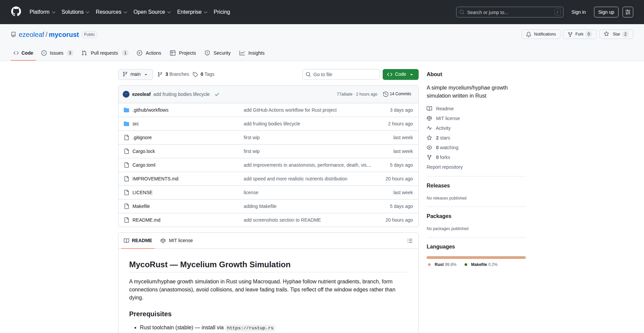Click the 0 Tags label icon
644x333 pixels.
195,74
